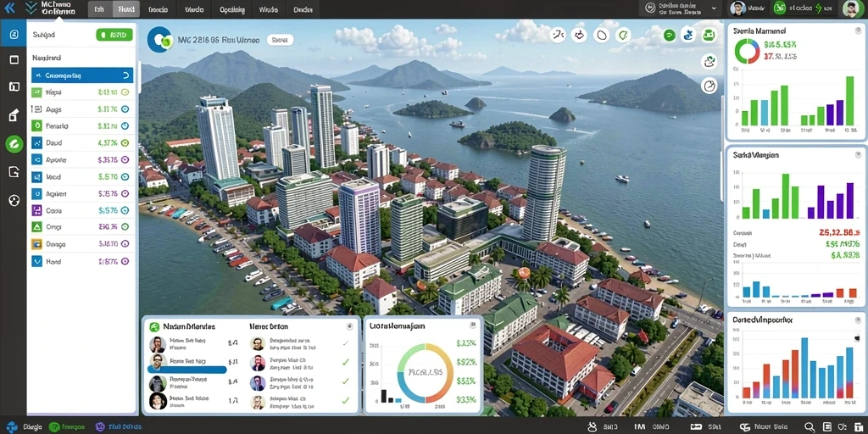The width and height of the screenshot is (868, 434).
Task: Toggle the green switch in Suhjad header
Action: tap(114, 35)
